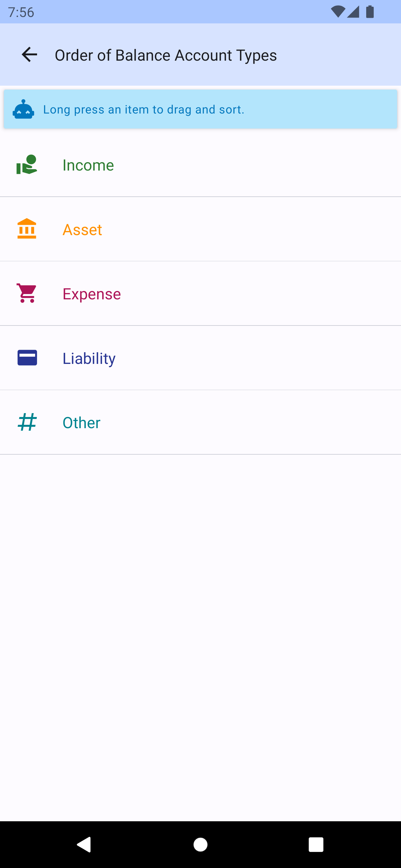Select the Other label
Screen dimensions: 401x868
tap(81, 423)
